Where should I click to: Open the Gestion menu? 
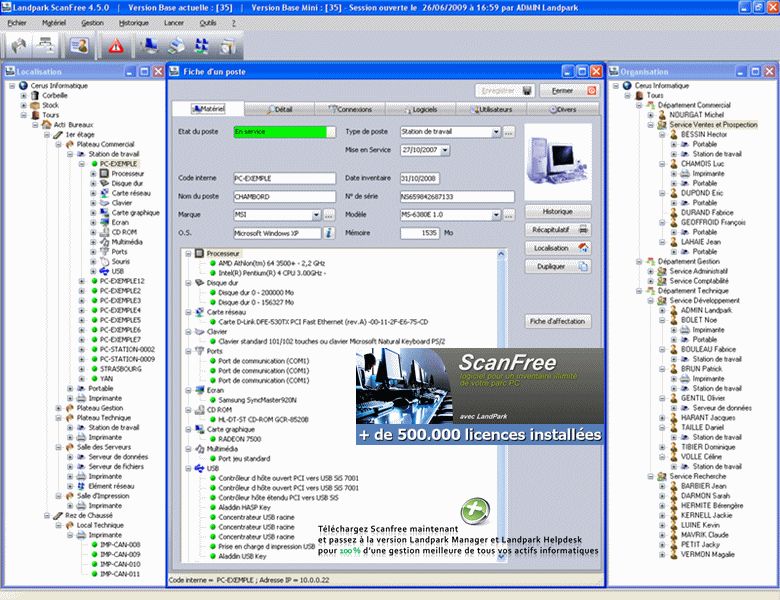tap(93, 23)
